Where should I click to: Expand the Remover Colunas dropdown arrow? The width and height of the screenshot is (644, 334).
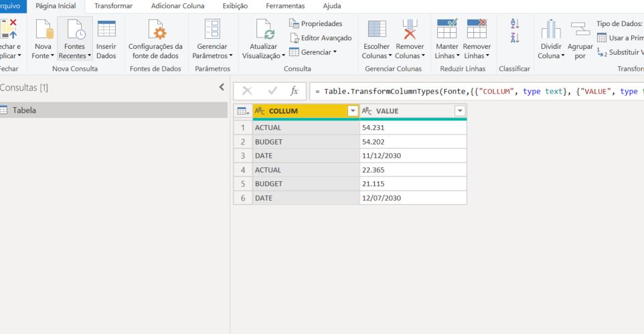(x=423, y=56)
